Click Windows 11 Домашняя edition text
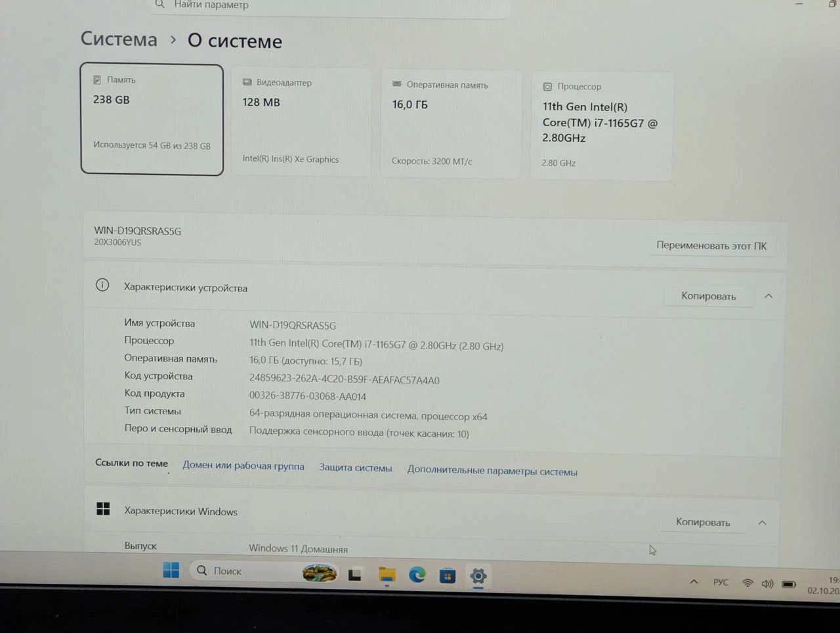840x633 pixels. tap(299, 548)
